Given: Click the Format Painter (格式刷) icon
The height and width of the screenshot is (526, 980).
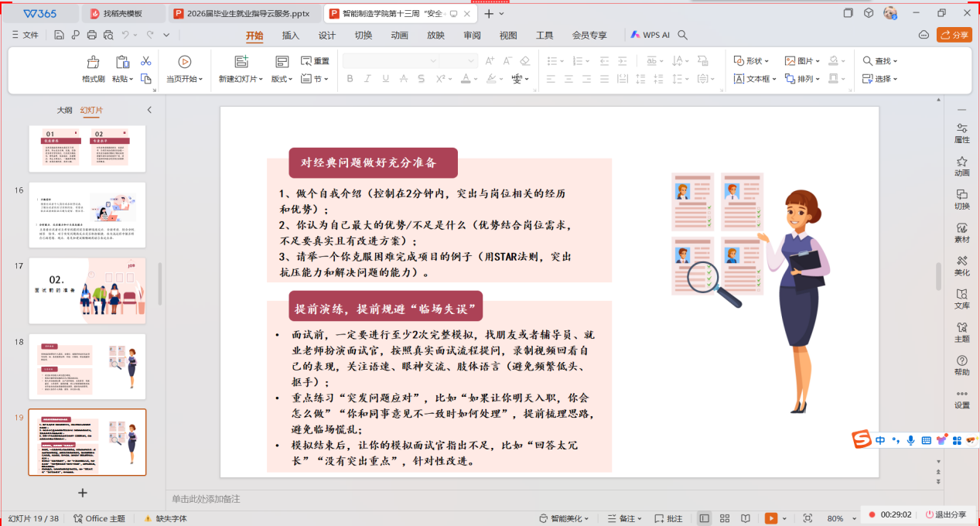Looking at the screenshot, I should [x=93, y=63].
